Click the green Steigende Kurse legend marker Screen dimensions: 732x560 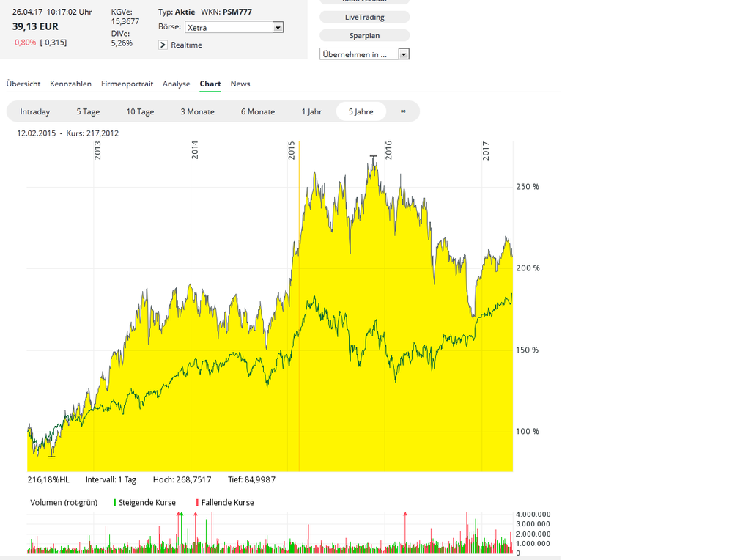[x=114, y=503]
